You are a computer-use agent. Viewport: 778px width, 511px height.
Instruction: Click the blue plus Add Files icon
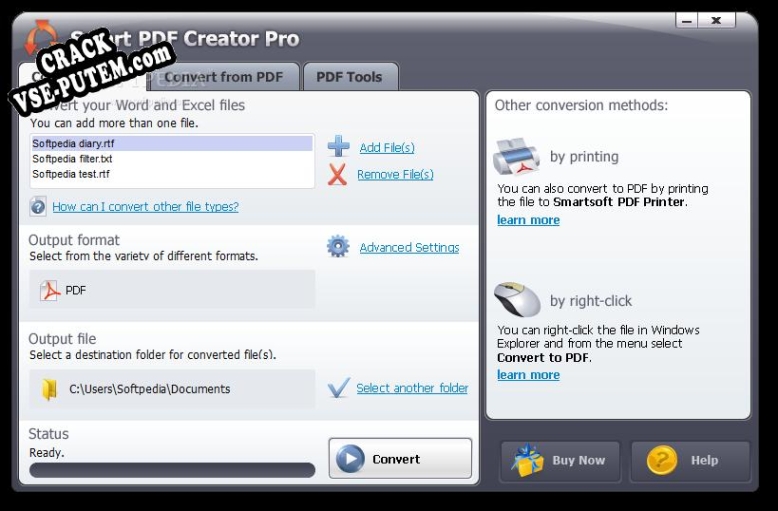pos(338,146)
